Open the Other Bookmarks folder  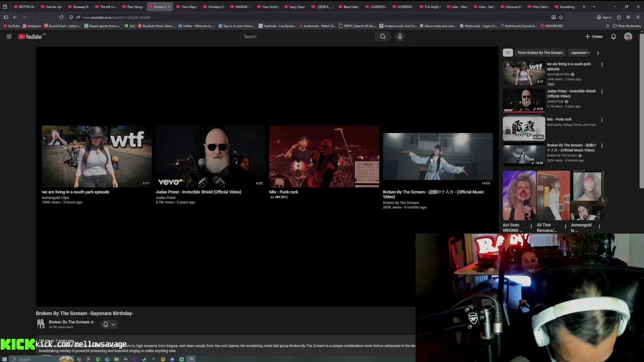(x=627, y=26)
